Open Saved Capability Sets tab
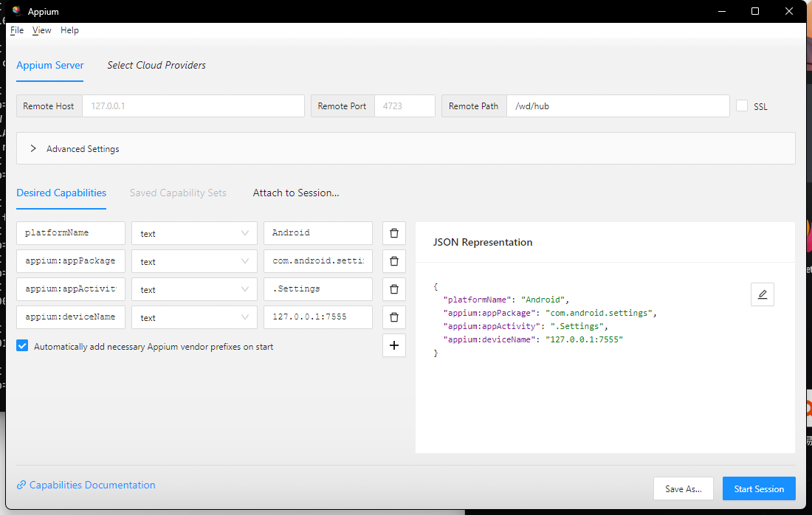 [x=178, y=193]
